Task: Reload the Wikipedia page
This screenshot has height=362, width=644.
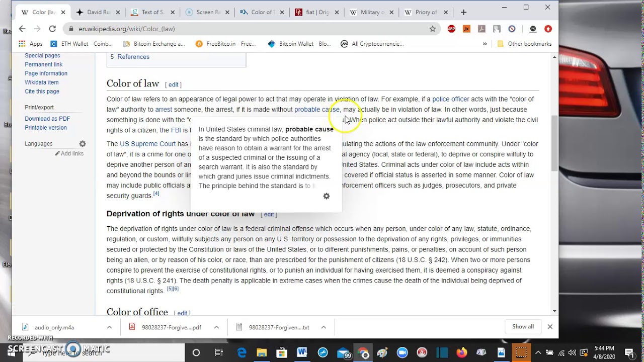Action: [52, 29]
